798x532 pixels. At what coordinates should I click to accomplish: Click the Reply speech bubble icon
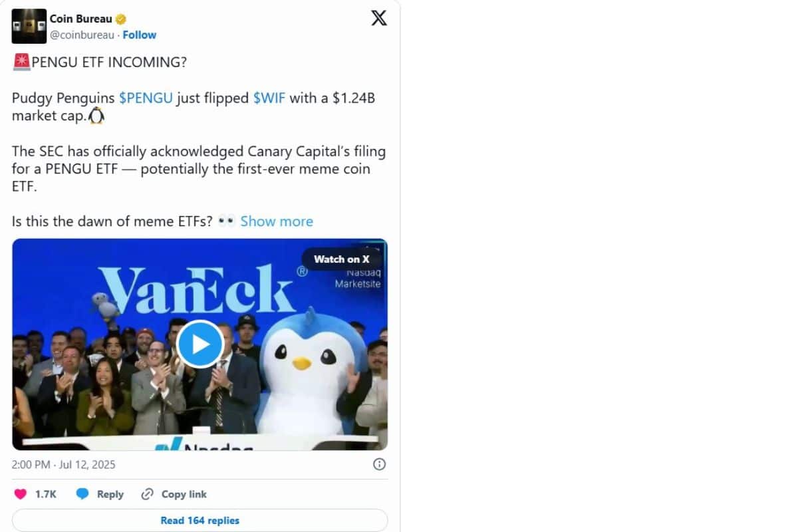(x=82, y=494)
